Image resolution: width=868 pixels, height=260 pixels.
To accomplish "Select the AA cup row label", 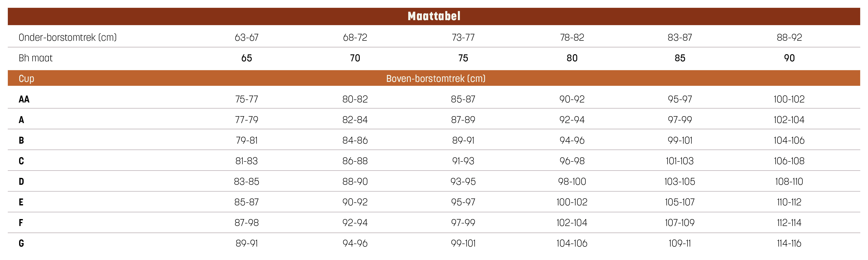I will (x=24, y=99).
